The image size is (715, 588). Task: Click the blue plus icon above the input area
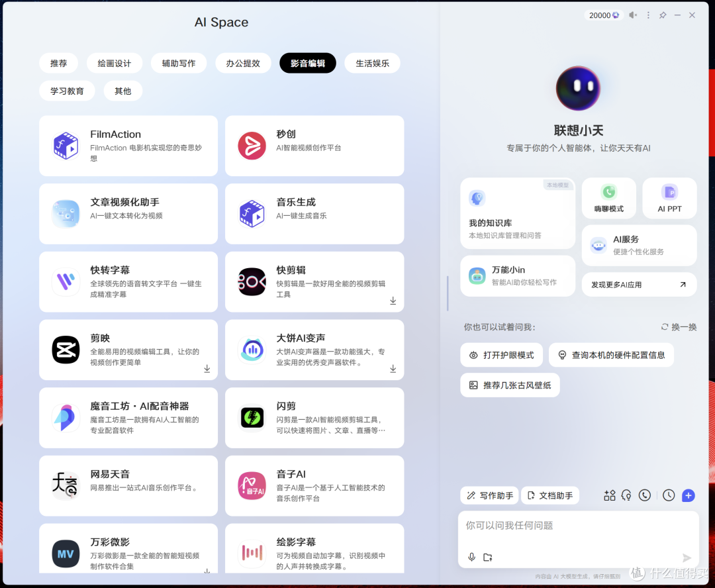[687, 495]
